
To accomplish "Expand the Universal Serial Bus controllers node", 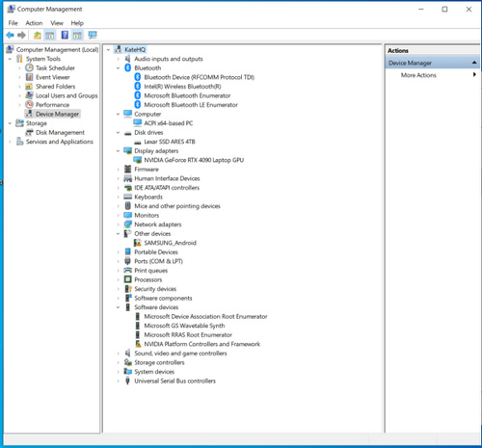I will tap(118, 381).
